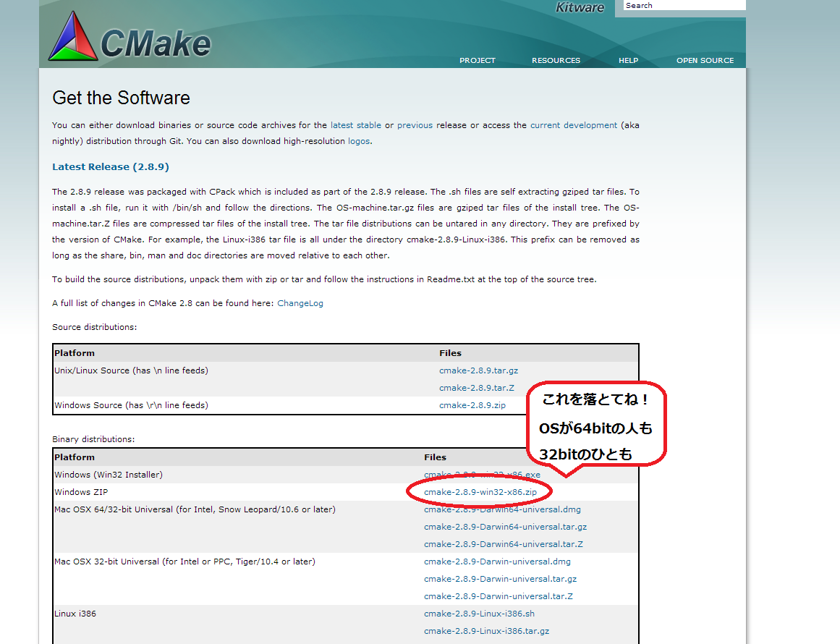Open the current development link

tap(574, 125)
